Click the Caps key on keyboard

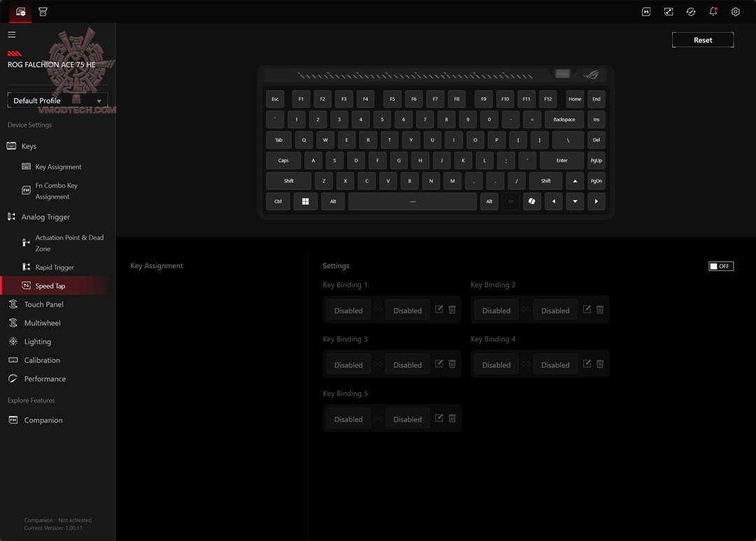click(283, 160)
